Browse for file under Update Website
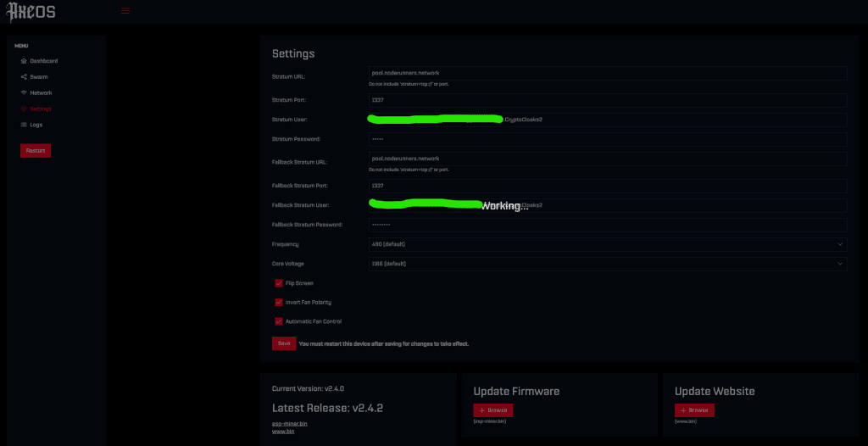868x446 pixels. click(695, 410)
